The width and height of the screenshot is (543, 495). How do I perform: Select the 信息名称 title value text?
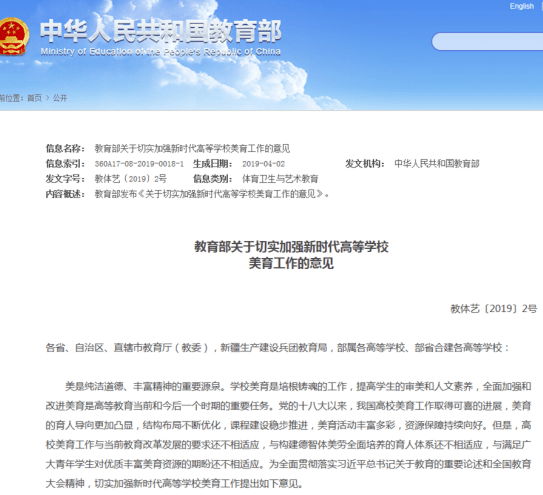pyautogui.click(x=192, y=149)
